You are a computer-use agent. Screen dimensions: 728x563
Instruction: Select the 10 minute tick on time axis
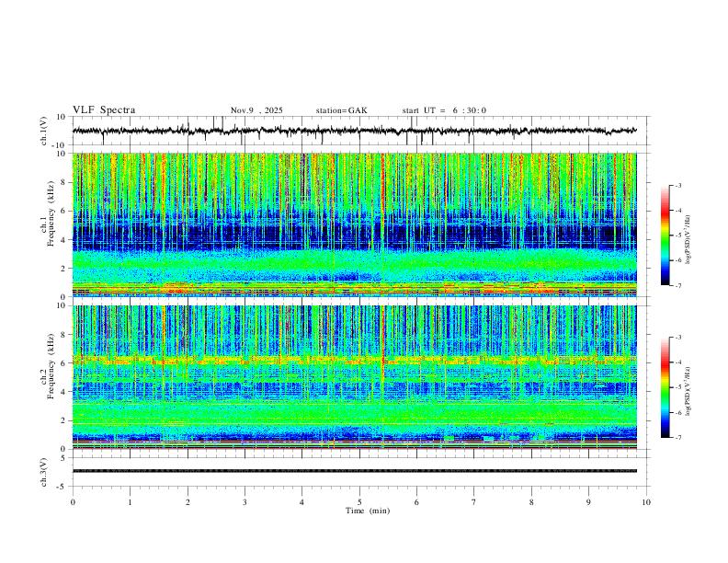[x=646, y=501]
